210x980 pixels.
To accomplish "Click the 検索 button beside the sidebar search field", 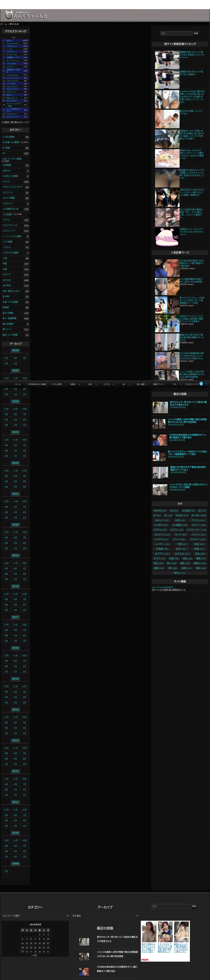I will pos(196,33).
